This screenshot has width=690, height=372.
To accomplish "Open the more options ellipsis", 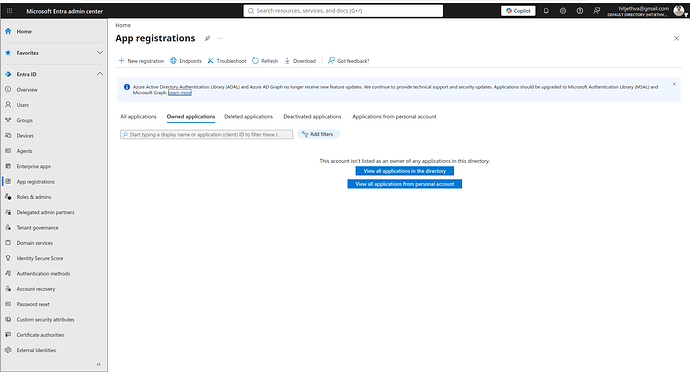I will coord(220,38).
